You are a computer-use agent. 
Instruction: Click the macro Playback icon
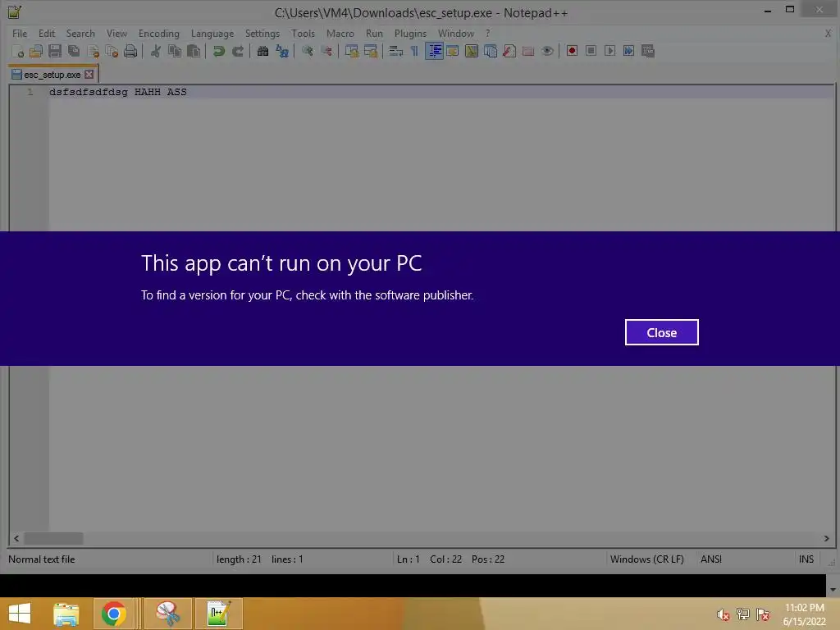(x=609, y=51)
